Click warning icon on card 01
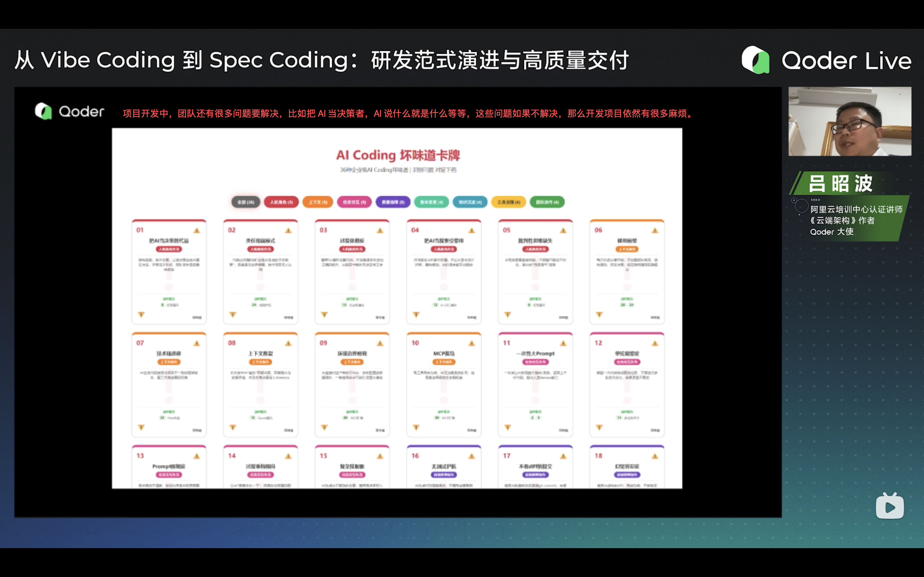 197,231
